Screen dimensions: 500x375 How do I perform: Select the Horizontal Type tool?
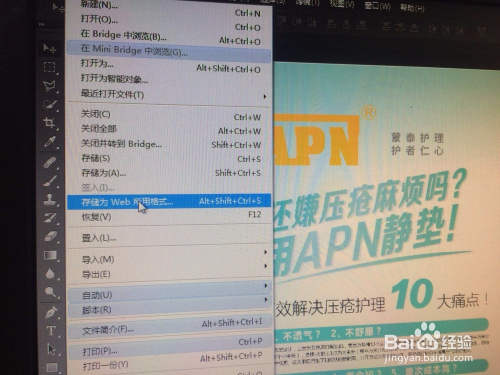point(51,331)
